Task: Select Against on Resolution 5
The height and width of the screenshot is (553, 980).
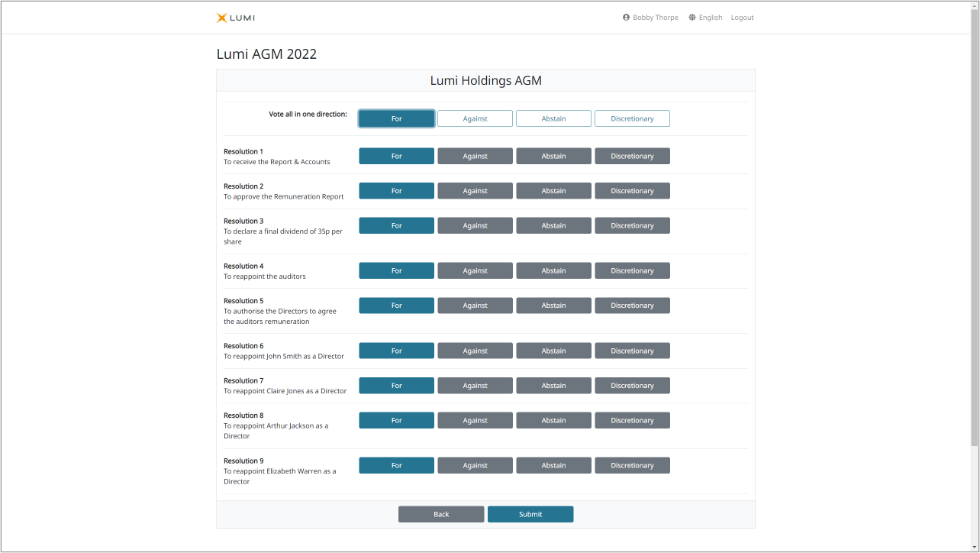Action: pyautogui.click(x=475, y=306)
